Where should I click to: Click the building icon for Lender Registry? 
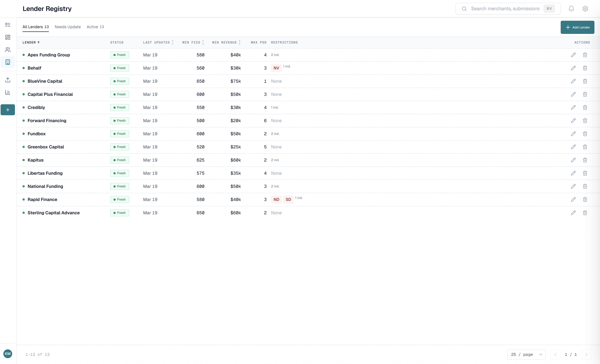[x=8, y=62]
